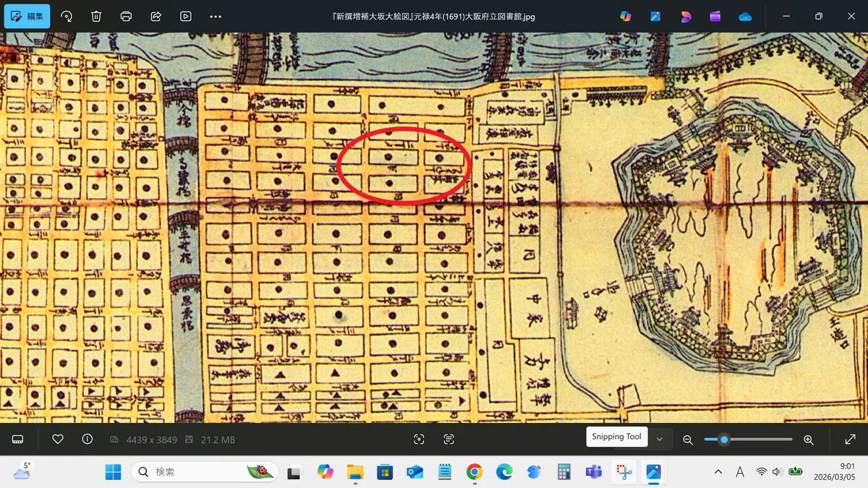Show file info with the info icon
868x488 pixels.
[88, 440]
